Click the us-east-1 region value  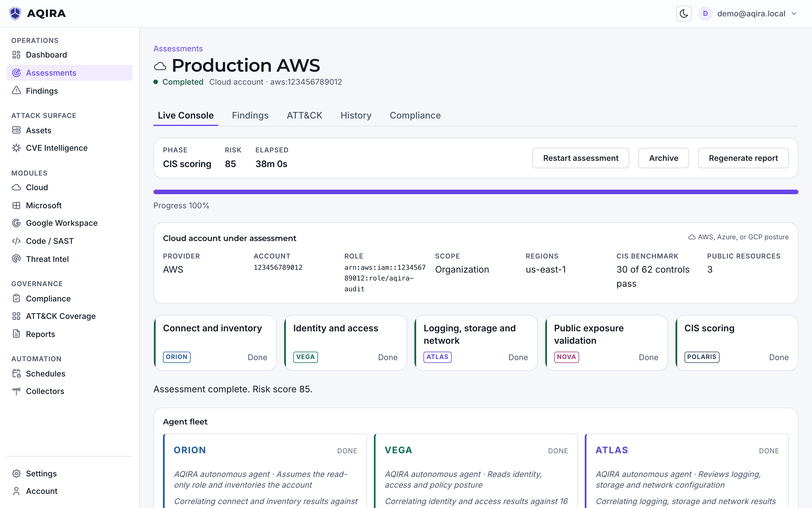click(x=546, y=270)
